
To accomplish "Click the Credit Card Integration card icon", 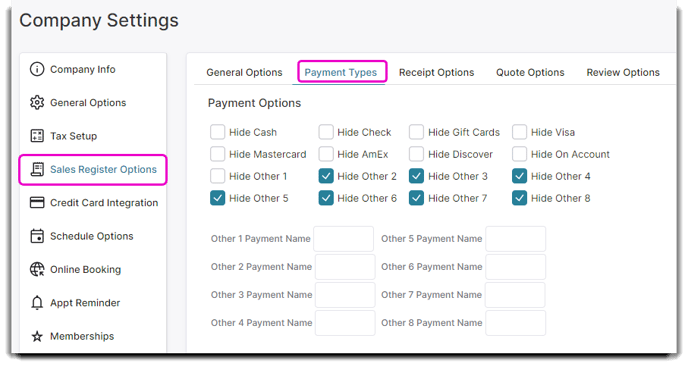I will point(37,203).
